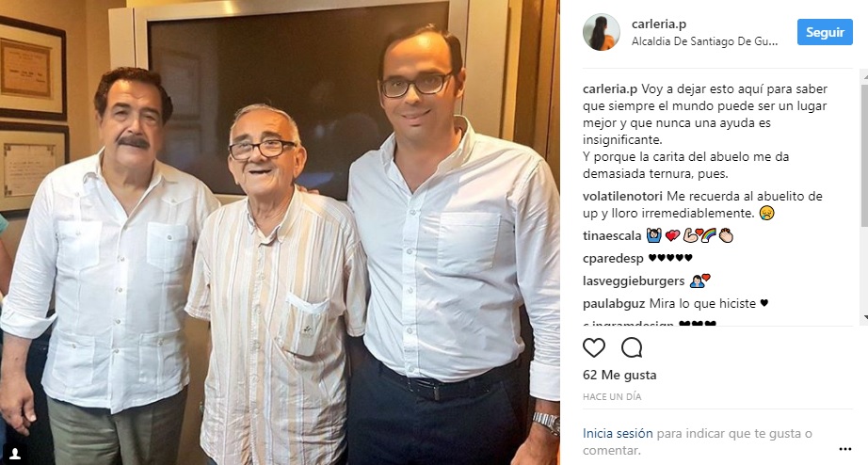Show tagged people icon on photo
The image size is (868, 465).
[15, 454]
